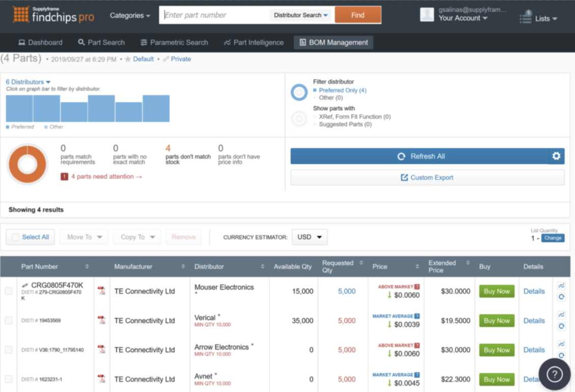Go to BOM Management tab
This screenshot has width=575, height=392.
pyautogui.click(x=334, y=43)
